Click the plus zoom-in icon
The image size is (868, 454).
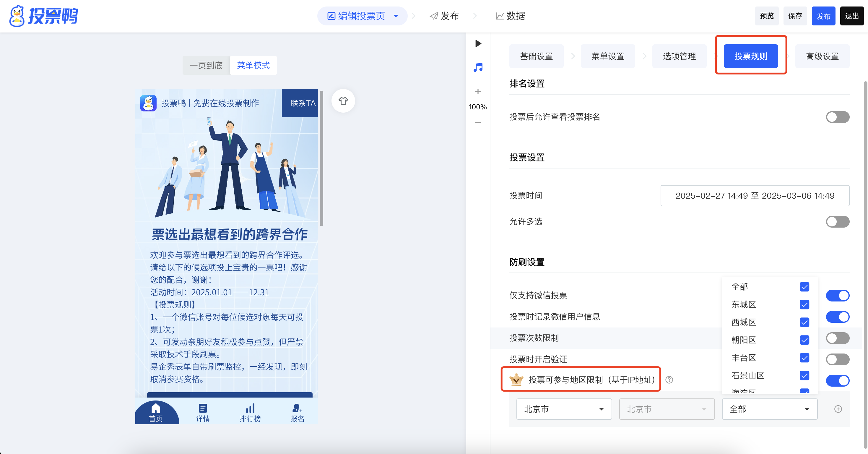[x=478, y=92]
